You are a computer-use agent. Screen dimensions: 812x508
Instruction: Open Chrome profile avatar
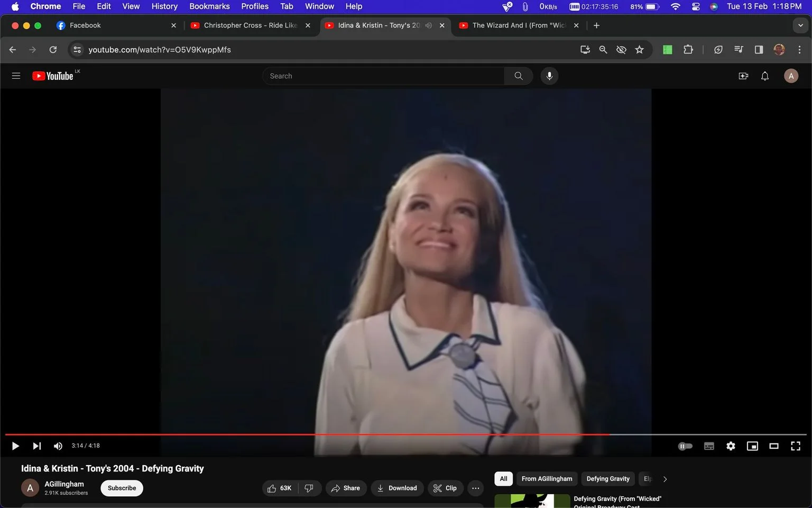click(779, 50)
